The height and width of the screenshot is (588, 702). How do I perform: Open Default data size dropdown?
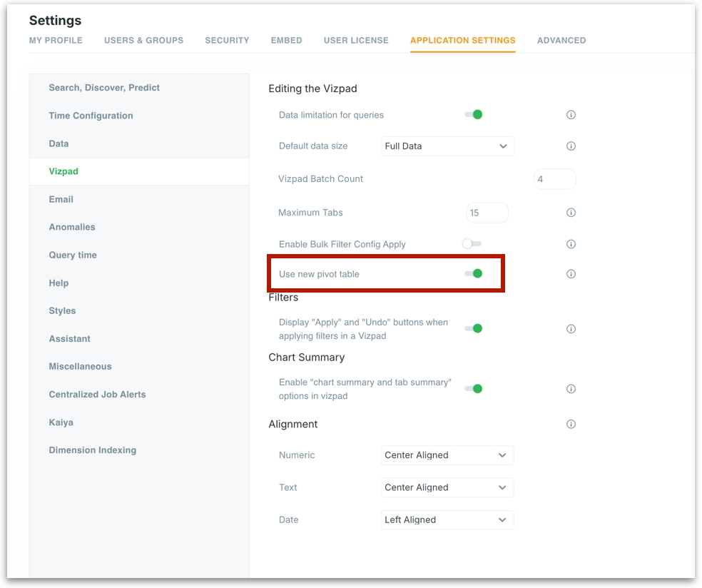[447, 146]
